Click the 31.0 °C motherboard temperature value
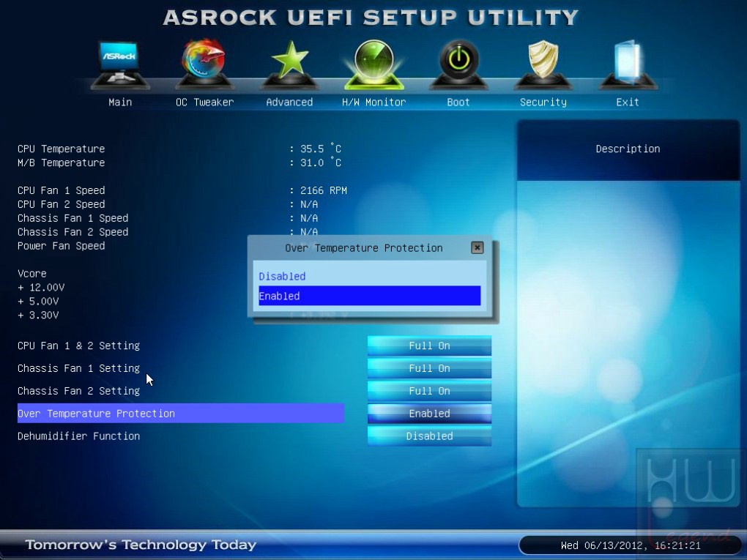Viewport: 747px width, 560px height. click(321, 163)
